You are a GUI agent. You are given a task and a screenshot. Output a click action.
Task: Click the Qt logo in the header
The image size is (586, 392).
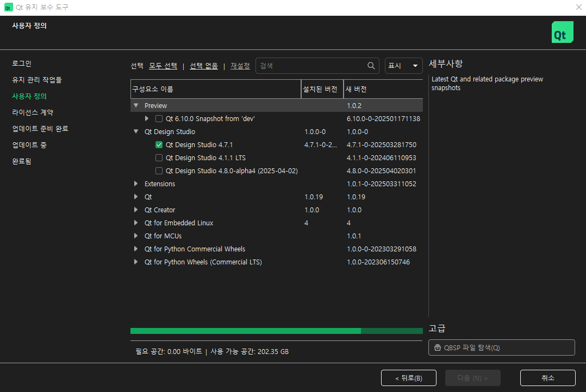click(563, 32)
